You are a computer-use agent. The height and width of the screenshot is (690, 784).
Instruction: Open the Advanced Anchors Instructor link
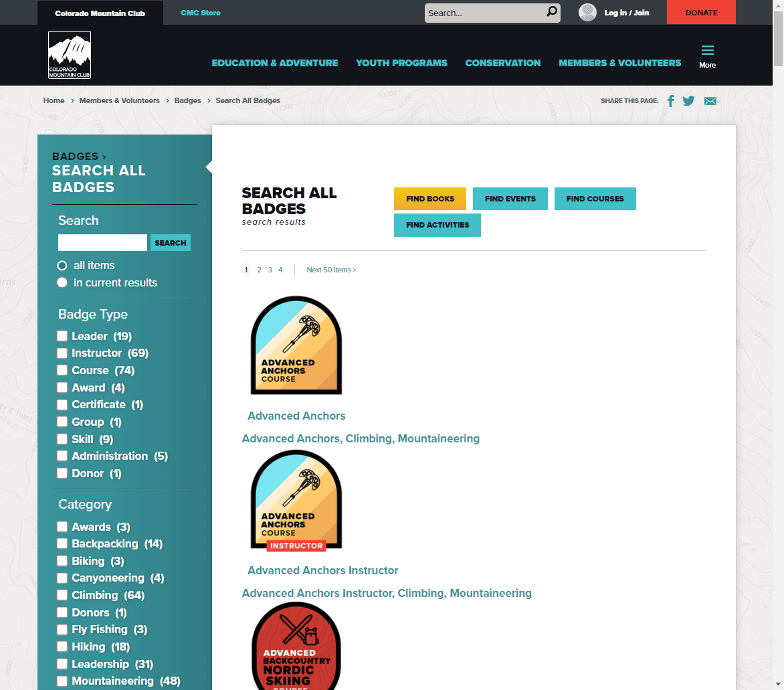pyautogui.click(x=323, y=570)
